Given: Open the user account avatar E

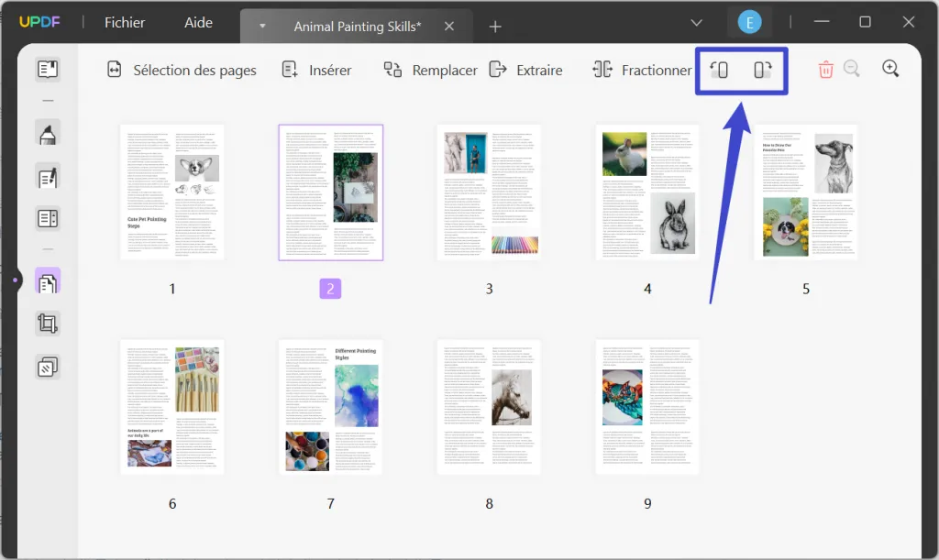Looking at the screenshot, I should [750, 20].
